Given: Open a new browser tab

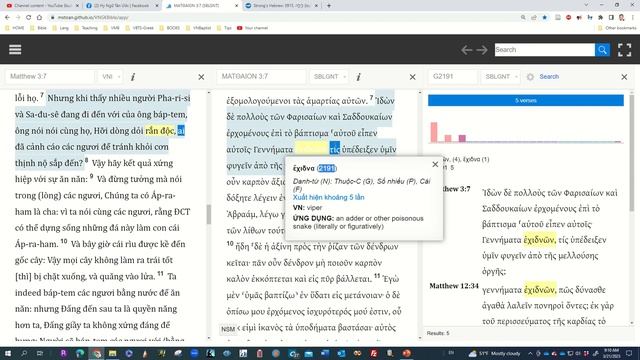Looking at the screenshot, I should click(x=329, y=6).
